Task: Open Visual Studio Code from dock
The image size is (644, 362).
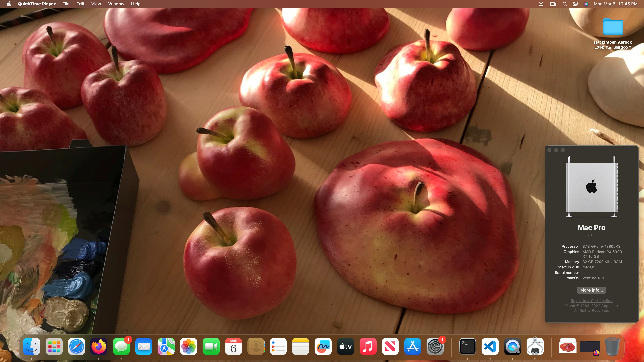Action: tap(490, 346)
